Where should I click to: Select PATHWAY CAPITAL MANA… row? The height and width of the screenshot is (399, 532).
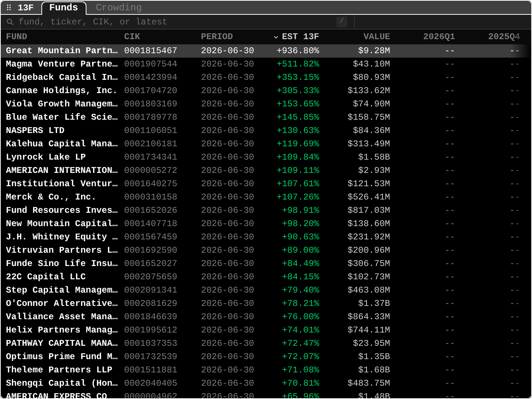tap(266, 343)
